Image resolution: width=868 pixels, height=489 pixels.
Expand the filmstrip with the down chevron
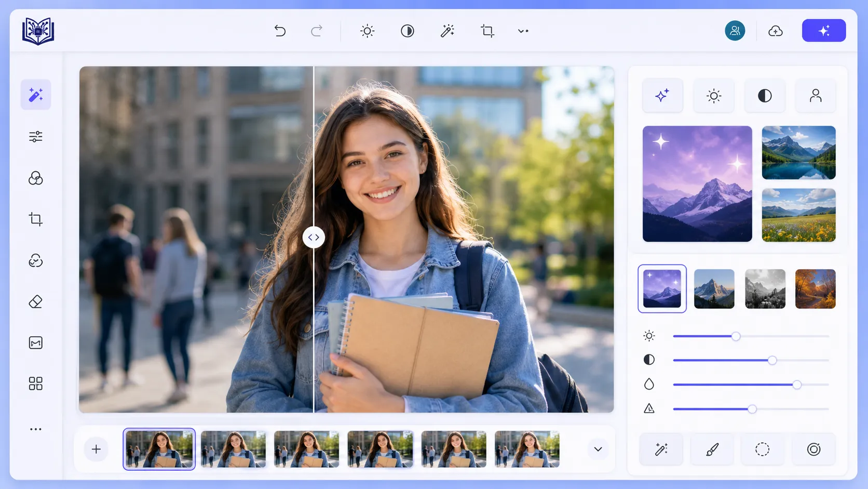click(598, 450)
